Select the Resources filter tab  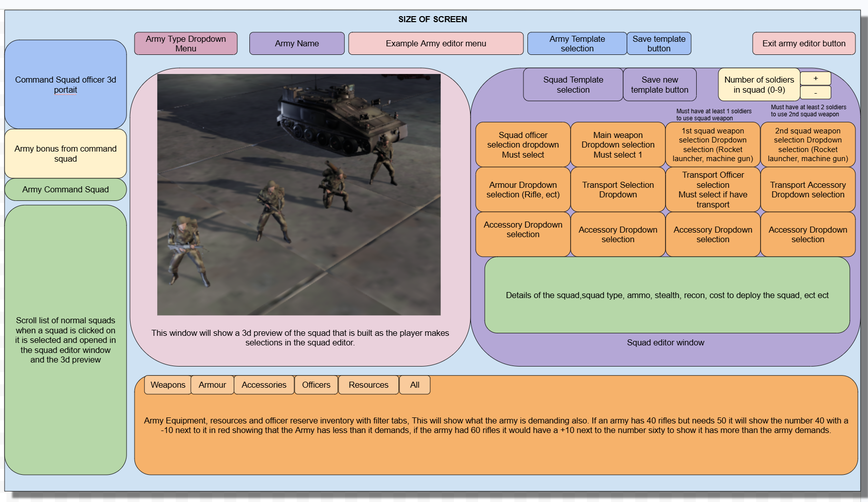(368, 385)
